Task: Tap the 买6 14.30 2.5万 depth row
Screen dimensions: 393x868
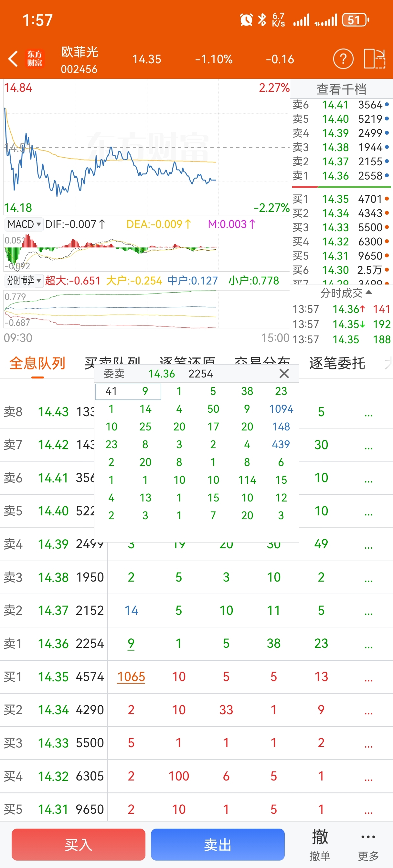Action: [x=341, y=270]
